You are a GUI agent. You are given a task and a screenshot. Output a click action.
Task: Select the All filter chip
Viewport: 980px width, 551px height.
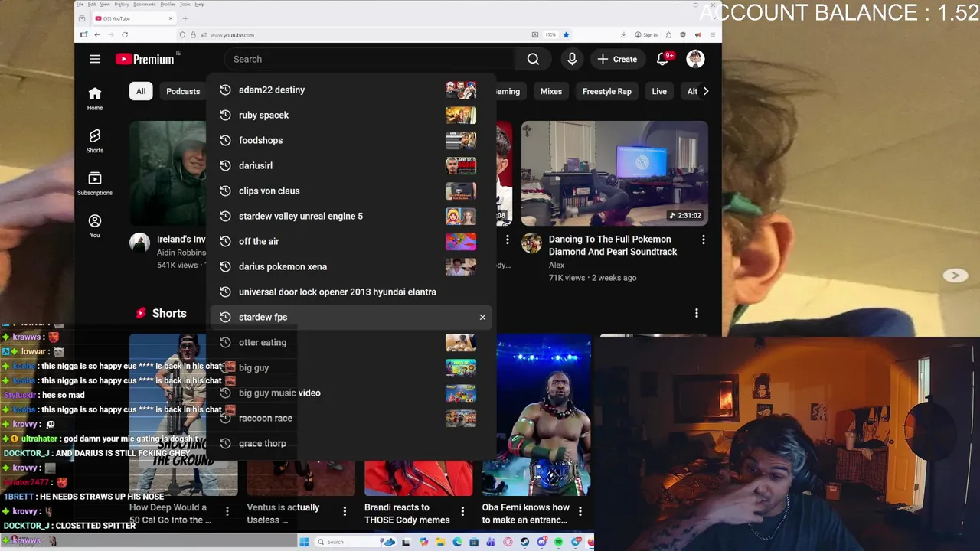[x=141, y=91]
